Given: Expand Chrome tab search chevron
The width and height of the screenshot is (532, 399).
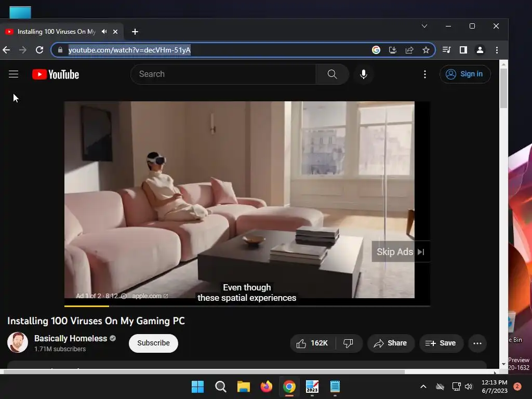Looking at the screenshot, I should coord(424,26).
